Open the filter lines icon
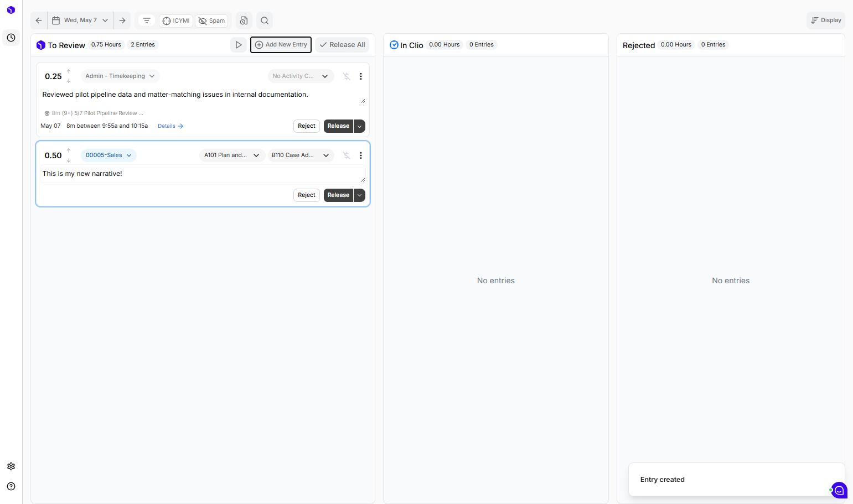 click(x=147, y=20)
